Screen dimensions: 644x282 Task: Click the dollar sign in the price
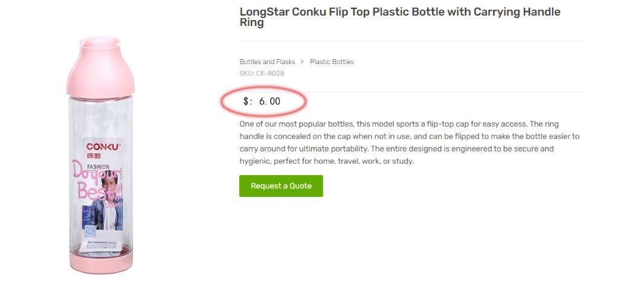(246, 101)
